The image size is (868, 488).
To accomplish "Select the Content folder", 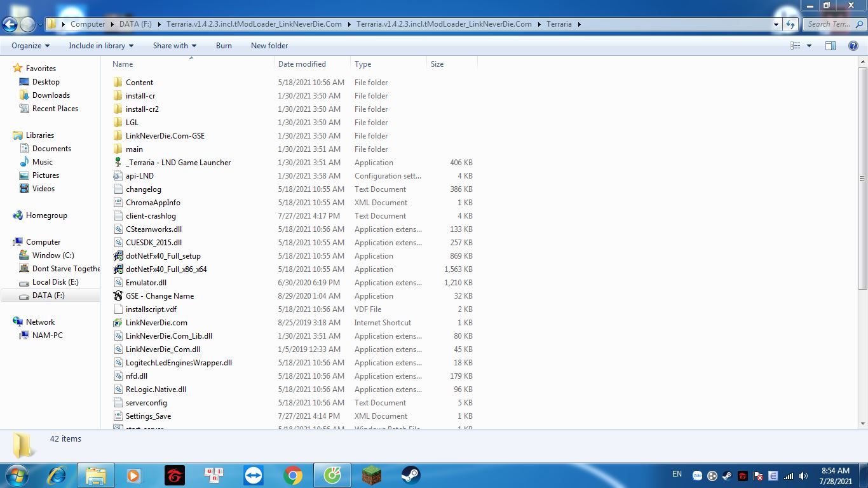I will [139, 83].
